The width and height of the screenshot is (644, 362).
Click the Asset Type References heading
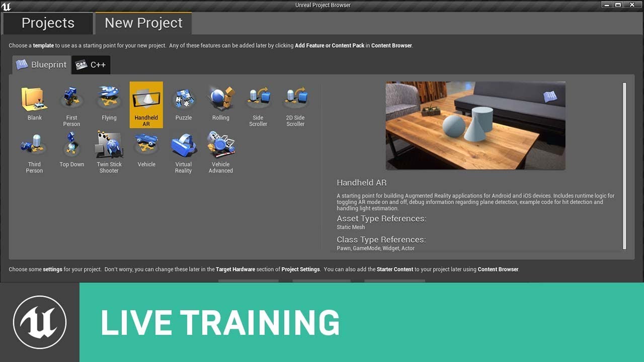381,219
